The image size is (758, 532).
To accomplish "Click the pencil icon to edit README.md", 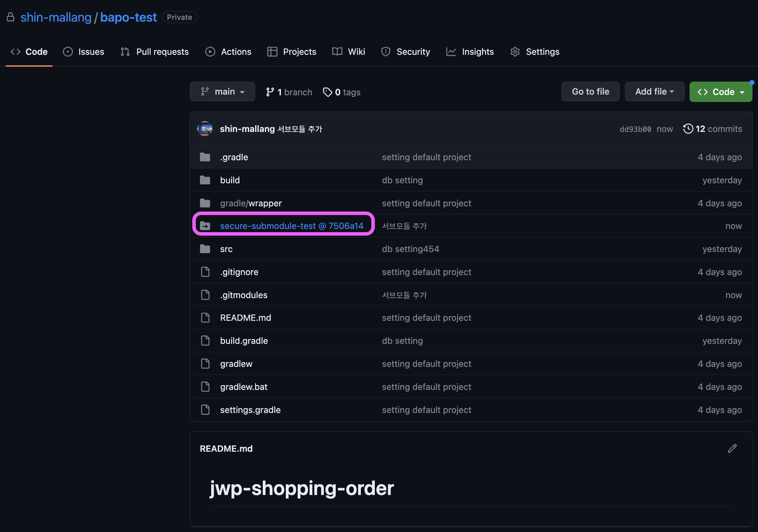I will [732, 449].
